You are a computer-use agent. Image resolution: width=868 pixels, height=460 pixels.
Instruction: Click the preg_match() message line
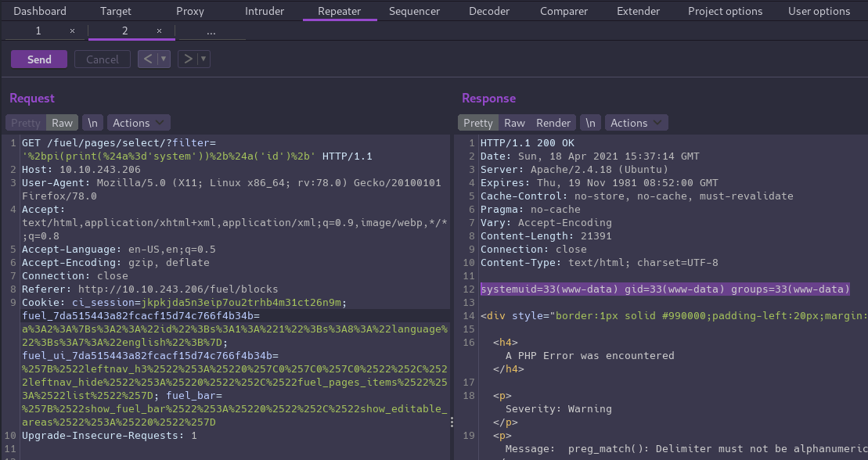click(x=686, y=449)
